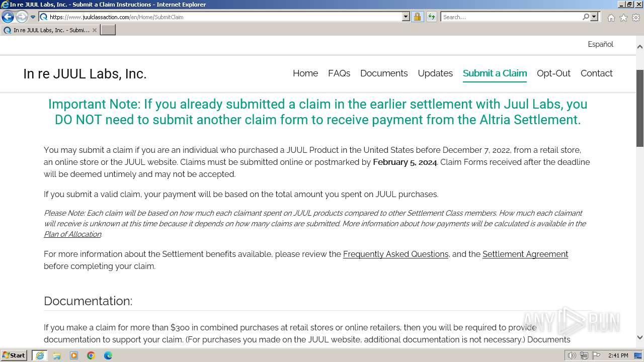644x362 pixels.
Task: Open the Updates nav item
Action: 435,73
